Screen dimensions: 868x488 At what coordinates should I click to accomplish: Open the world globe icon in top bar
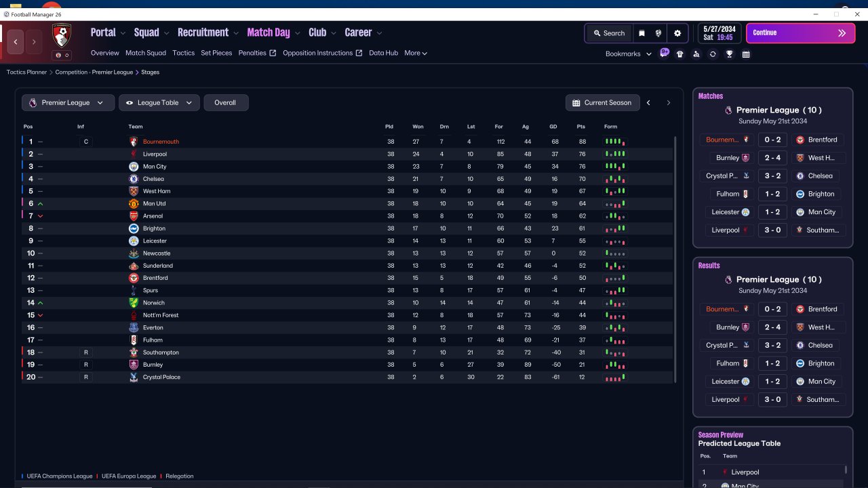658,33
